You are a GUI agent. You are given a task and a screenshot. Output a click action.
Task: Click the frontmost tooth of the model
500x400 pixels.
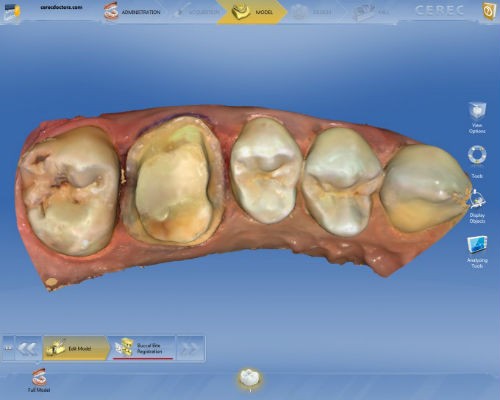pos(425,188)
